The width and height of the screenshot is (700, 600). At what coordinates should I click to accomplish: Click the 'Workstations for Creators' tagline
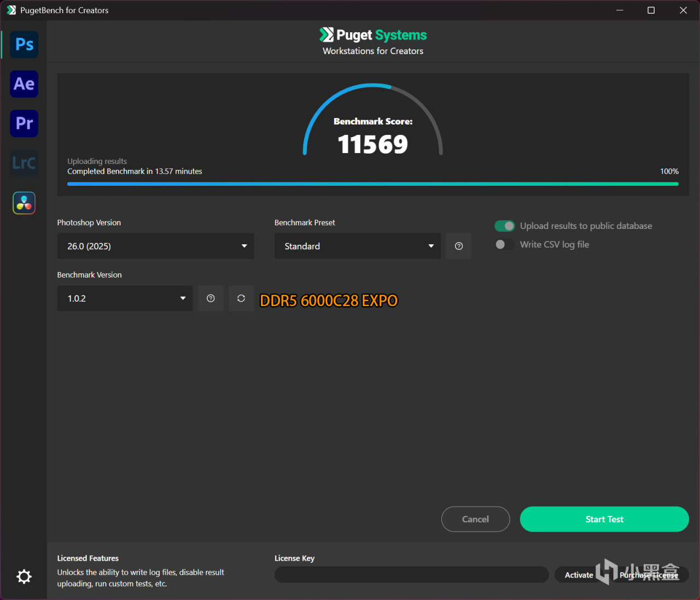pyautogui.click(x=373, y=51)
